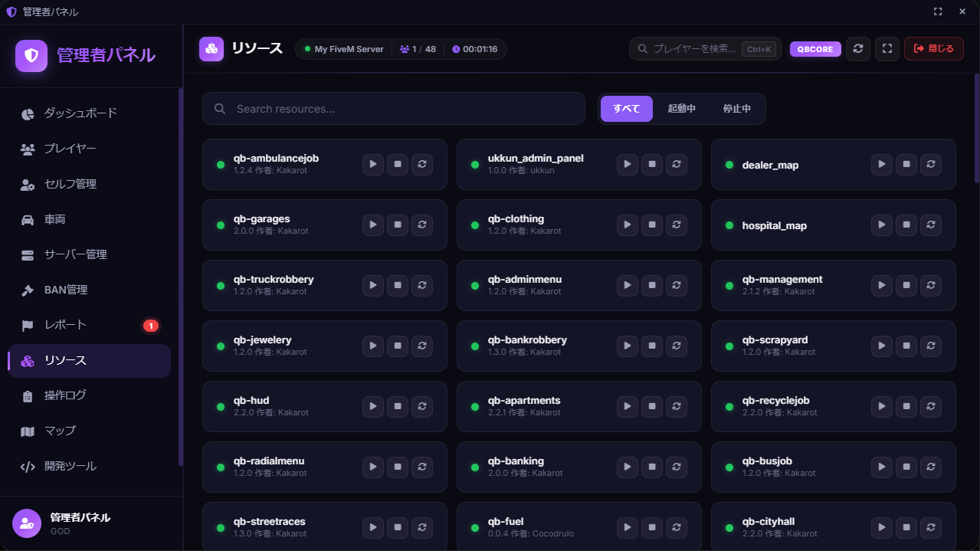The width and height of the screenshot is (980, 551).
Task: Stop the qb-streetraces resource
Action: point(398,527)
